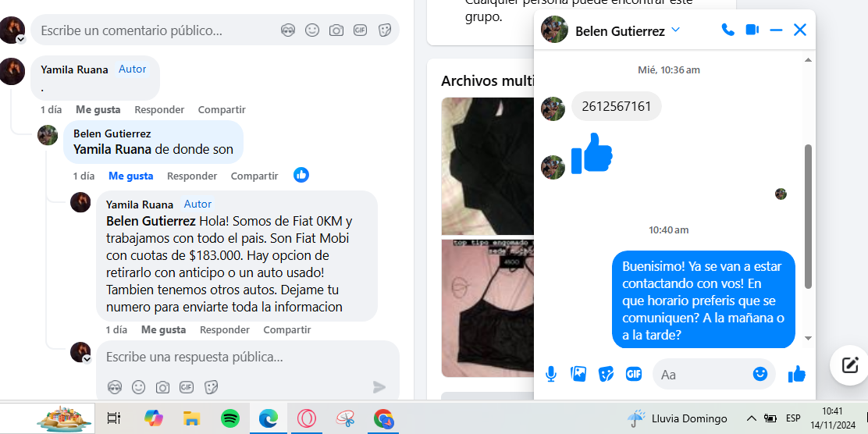868x434 pixels.
Task: Toggle Me gusta on Belen Gutierrez's comment
Action: click(130, 176)
